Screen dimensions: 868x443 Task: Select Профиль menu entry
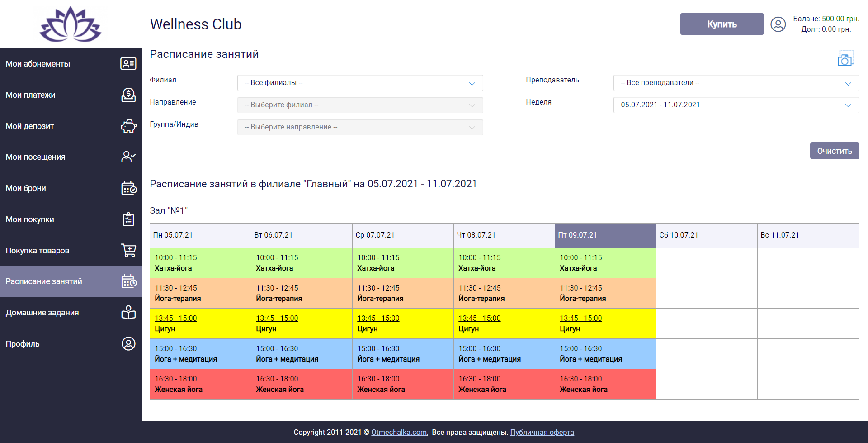pos(23,344)
